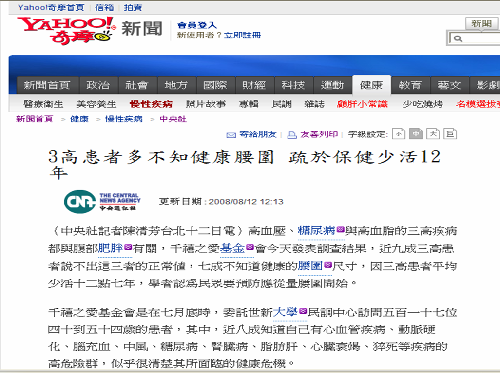Open the 財經 news tab
Image resolution: width=500 pixels, height=373 pixels.
pyautogui.click(x=254, y=85)
